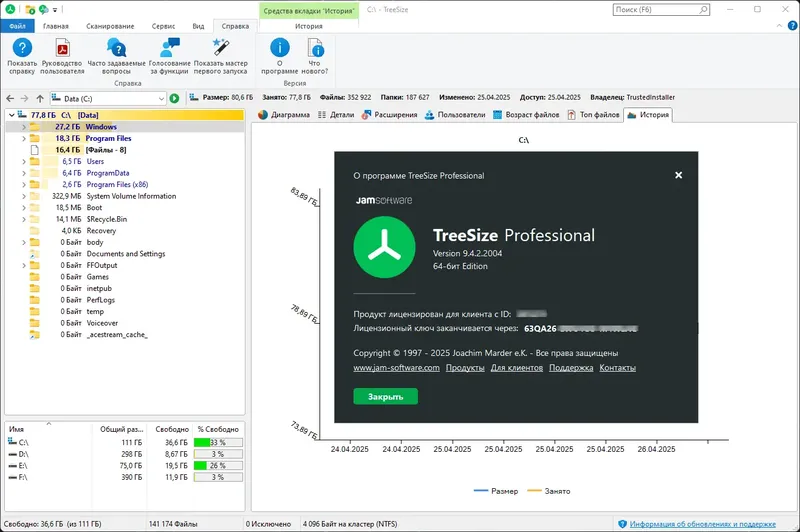This screenshot has width=800, height=532.
Task: Click the C:\ 33 % free bar
Action: tap(218, 442)
